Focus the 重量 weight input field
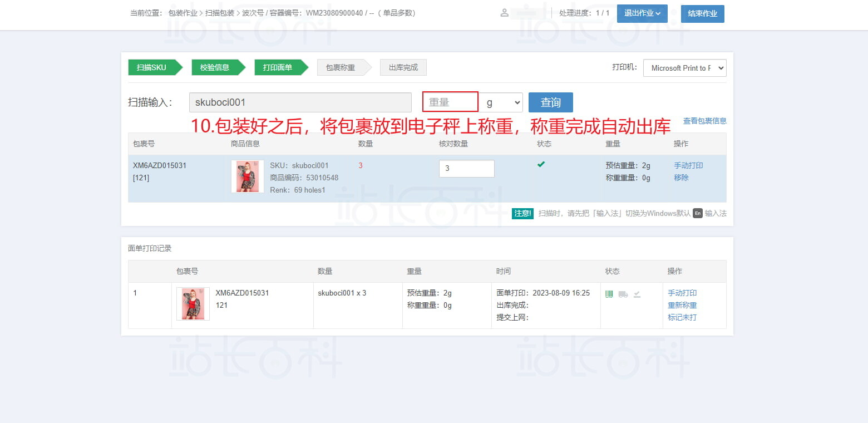 click(450, 102)
